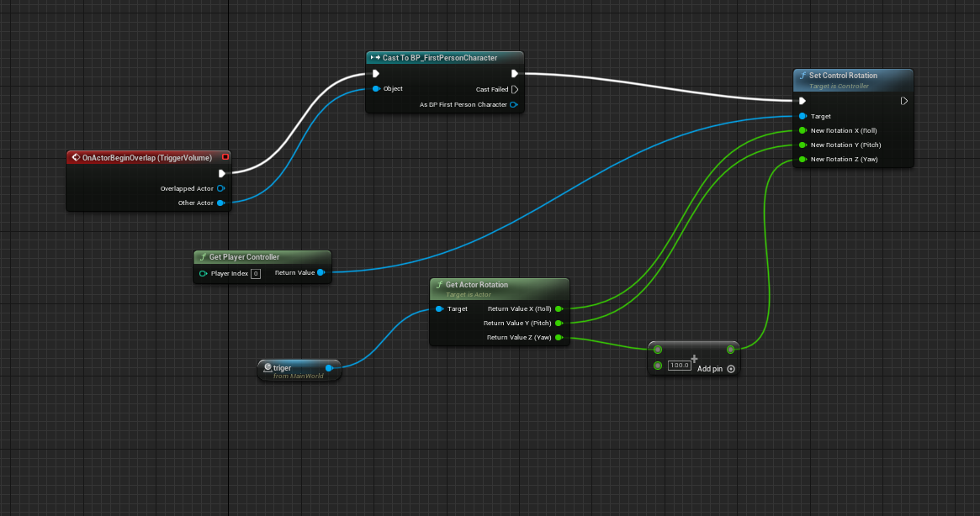The height and width of the screenshot is (516, 980).
Task: Select Return Value X (Roll) output pin
Action: (559, 308)
